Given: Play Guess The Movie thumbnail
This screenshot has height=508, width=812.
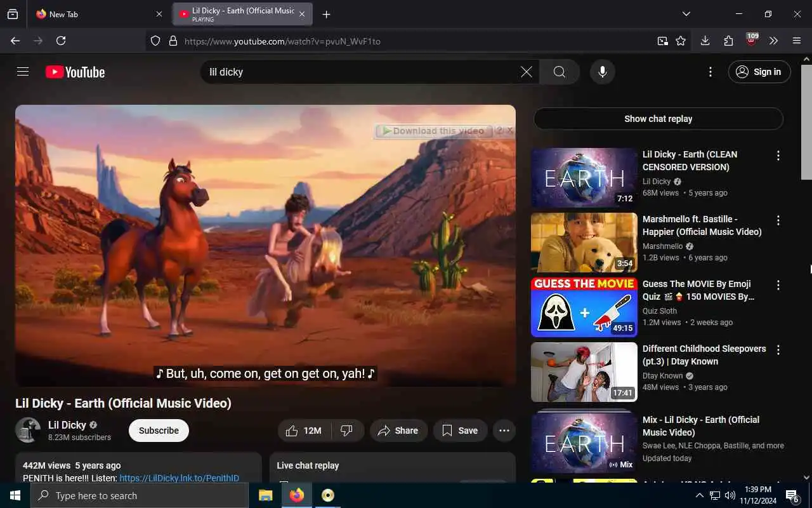Looking at the screenshot, I should 584,307.
